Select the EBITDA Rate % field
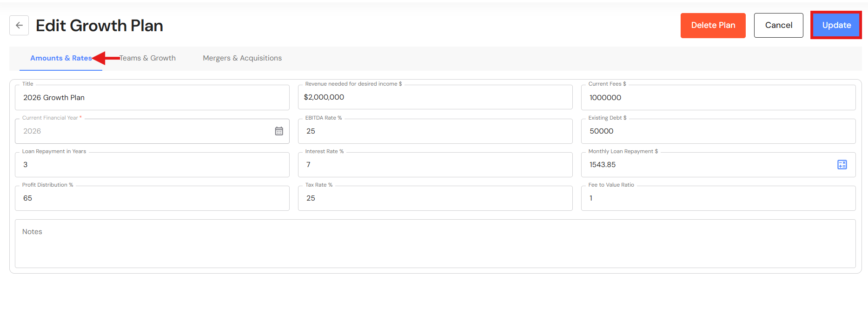The width and height of the screenshot is (868, 316). (435, 131)
